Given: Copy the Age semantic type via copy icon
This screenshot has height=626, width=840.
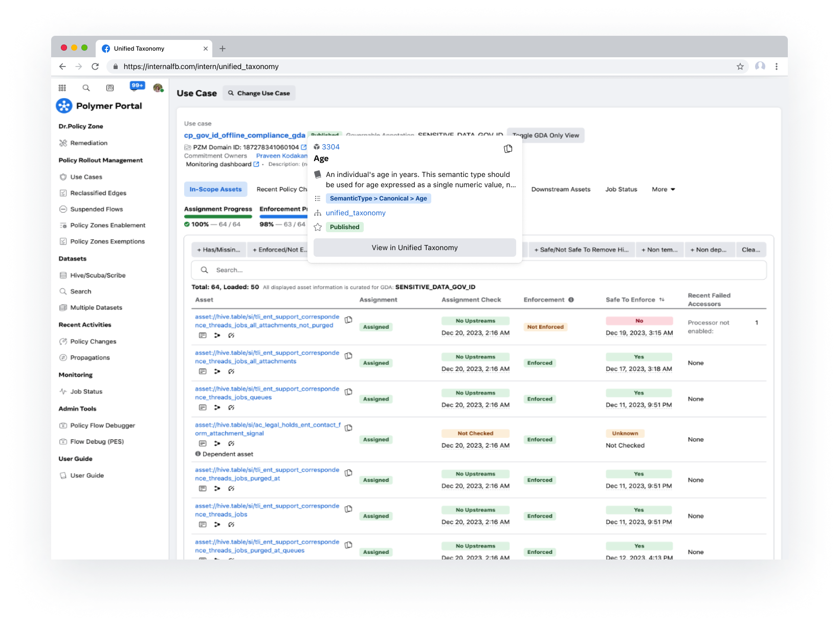Looking at the screenshot, I should click(x=508, y=149).
